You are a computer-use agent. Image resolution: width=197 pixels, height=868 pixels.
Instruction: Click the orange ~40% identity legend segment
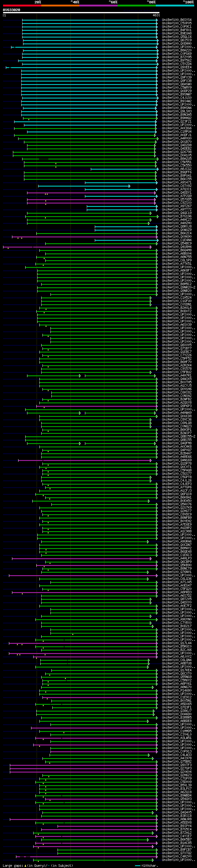60,6
